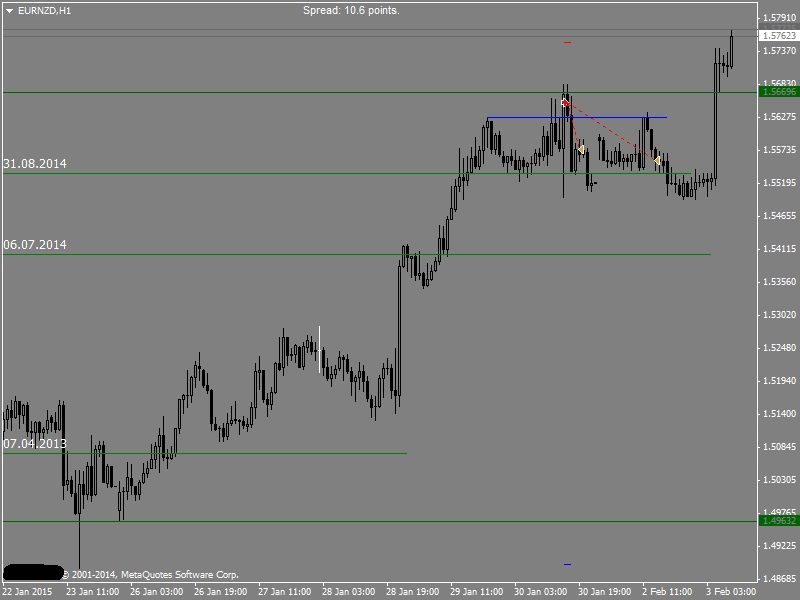Click the green price tag 1.49632

[779, 521]
